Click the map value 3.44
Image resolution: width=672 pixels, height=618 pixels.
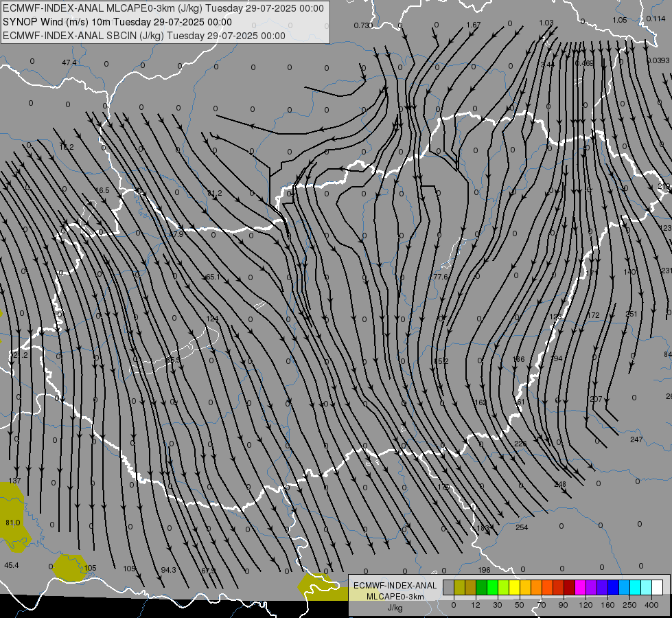[x=547, y=65]
